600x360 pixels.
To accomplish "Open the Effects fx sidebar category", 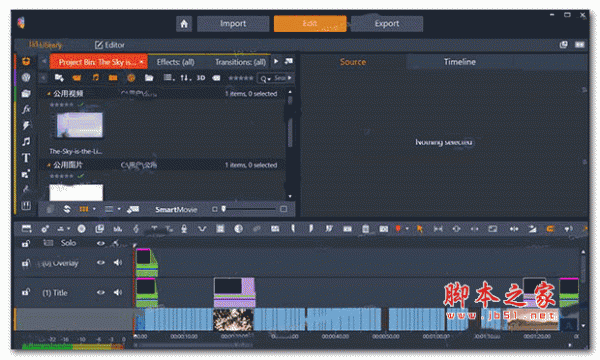I will coord(26,109).
